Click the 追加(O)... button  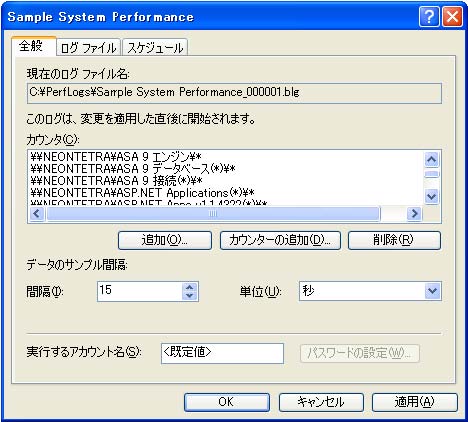pyautogui.click(x=165, y=240)
